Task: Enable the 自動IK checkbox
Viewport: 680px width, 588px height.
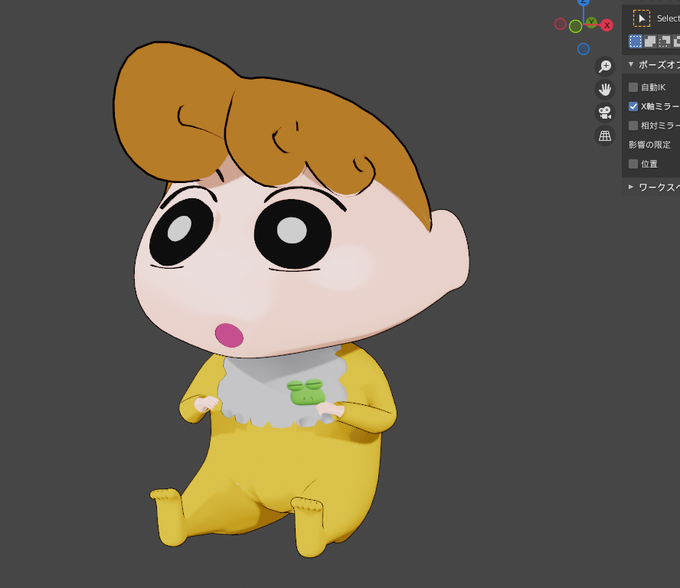Action: [633, 87]
